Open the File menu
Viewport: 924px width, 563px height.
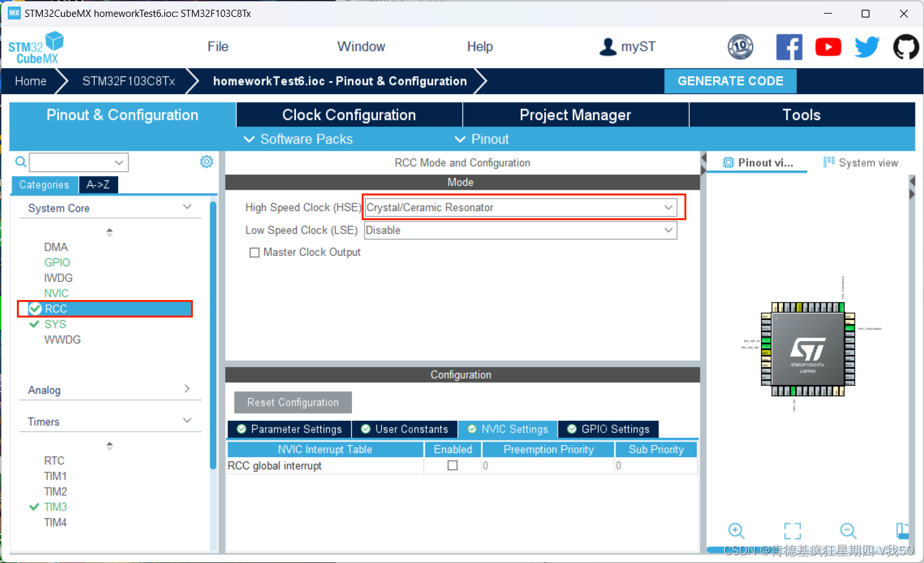click(x=218, y=47)
